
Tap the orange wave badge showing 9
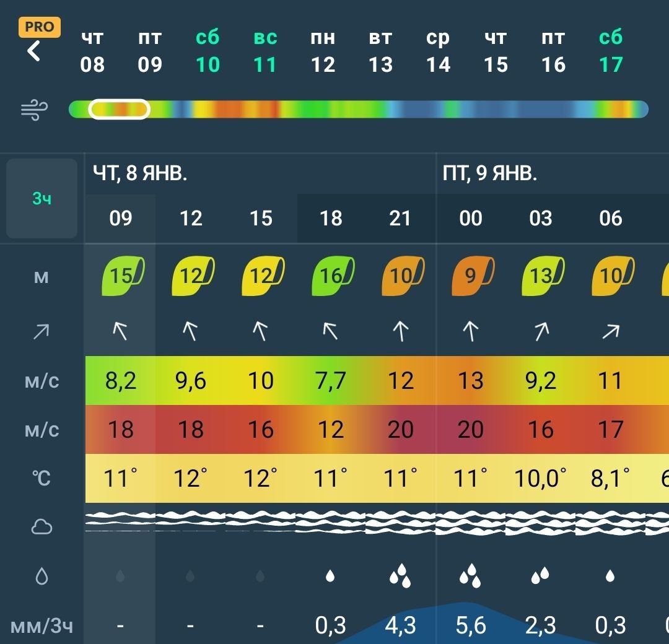[x=471, y=276]
